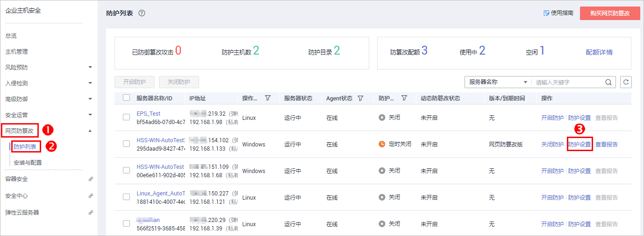644x236 pixels.
Task: View 查看报告 for 网页防篡改版 row
Action: pyautogui.click(x=607, y=145)
